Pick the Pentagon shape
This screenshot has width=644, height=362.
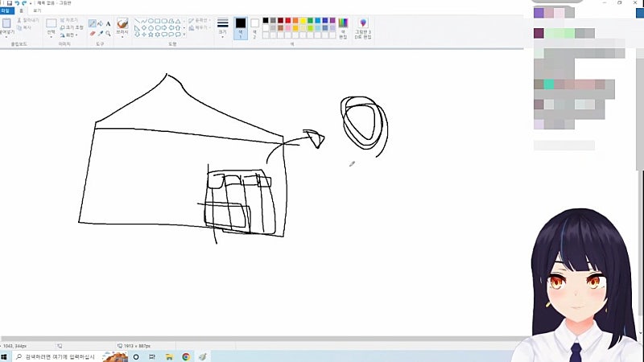click(151, 28)
